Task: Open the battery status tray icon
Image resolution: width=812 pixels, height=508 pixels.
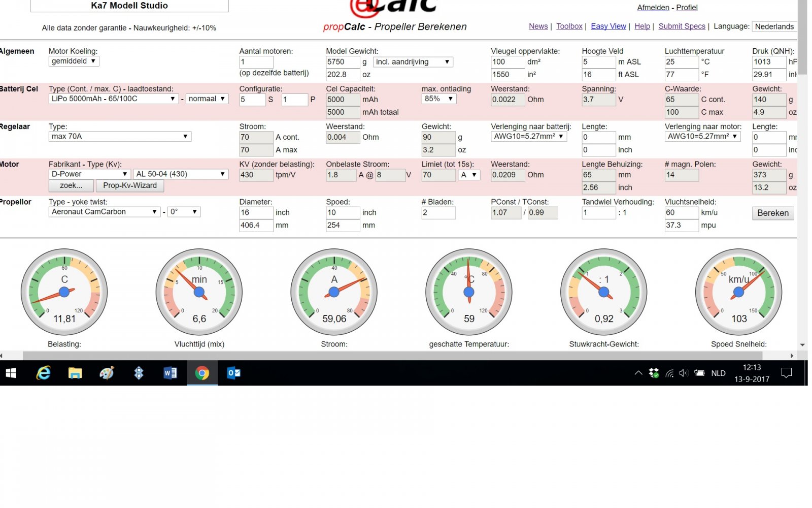Action: coord(699,373)
